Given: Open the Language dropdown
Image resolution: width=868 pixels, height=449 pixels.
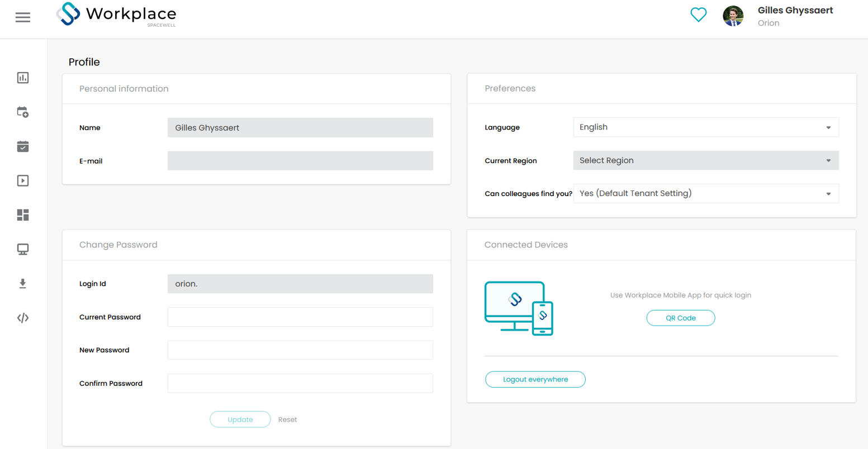Looking at the screenshot, I should [x=706, y=127].
